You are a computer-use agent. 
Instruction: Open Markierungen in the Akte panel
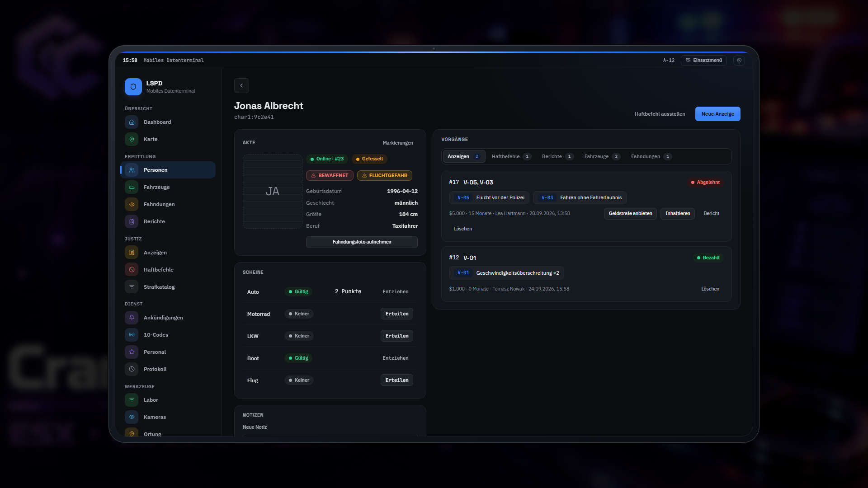point(398,143)
